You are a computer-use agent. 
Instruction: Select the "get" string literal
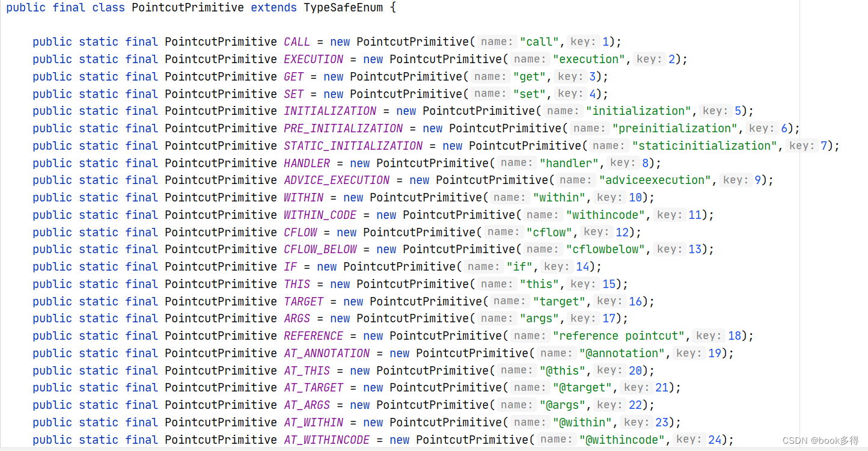click(530, 77)
